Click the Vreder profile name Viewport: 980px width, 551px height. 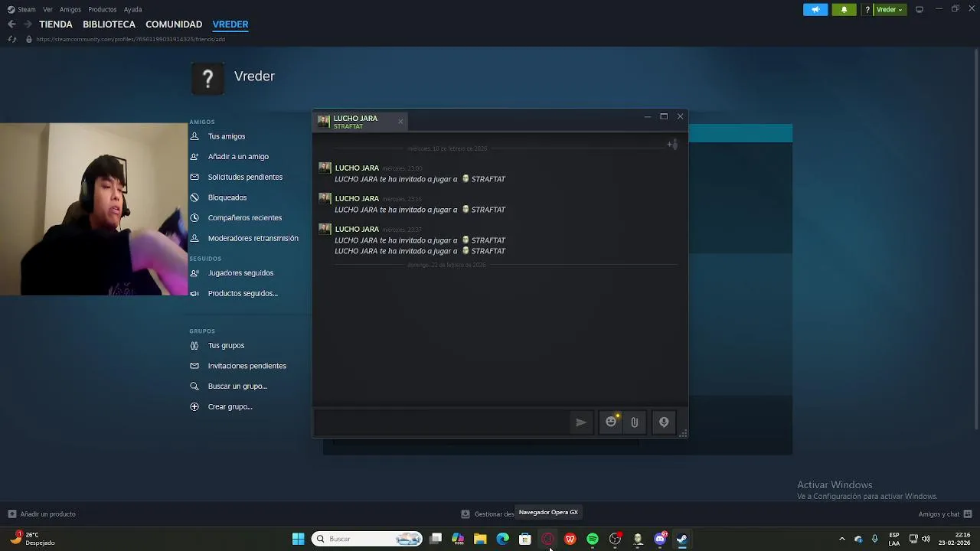[254, 77]
